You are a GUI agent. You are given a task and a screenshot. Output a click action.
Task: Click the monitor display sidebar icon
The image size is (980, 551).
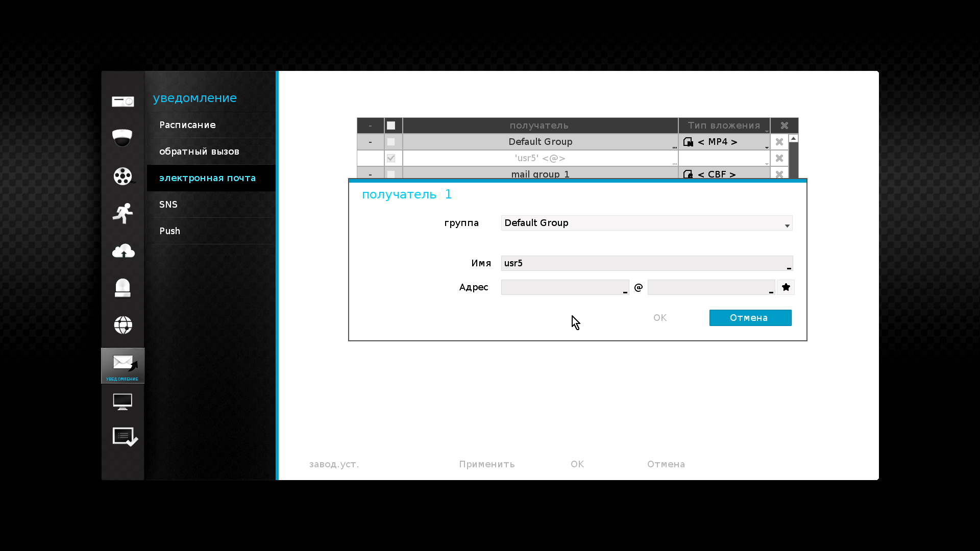pos(122,402)
